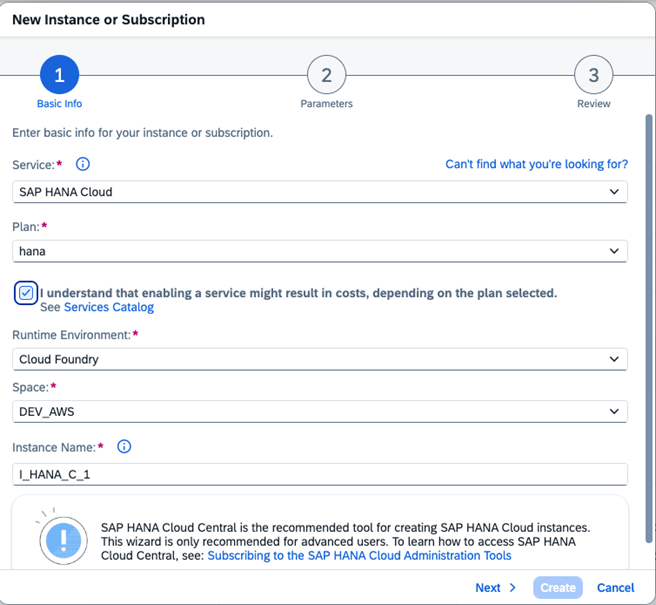Viewport: 656px width, 605px height.
Task: Cancel the new instance dialog
Action: (616, 588)
